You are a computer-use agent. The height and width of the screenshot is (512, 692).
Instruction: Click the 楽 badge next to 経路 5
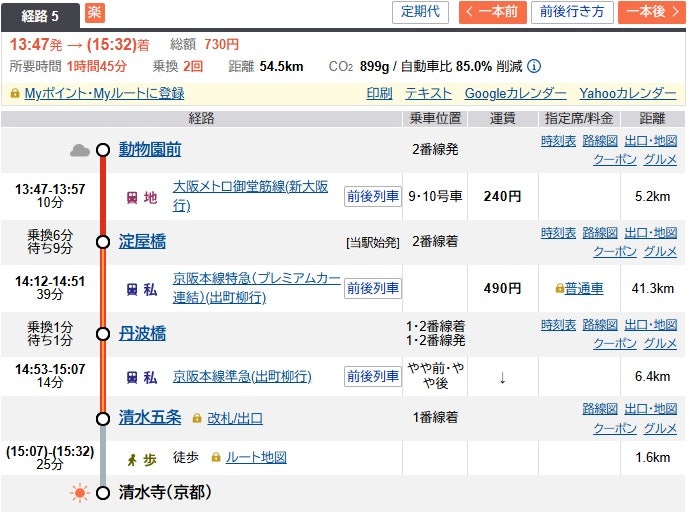click(x=94, y=13)
